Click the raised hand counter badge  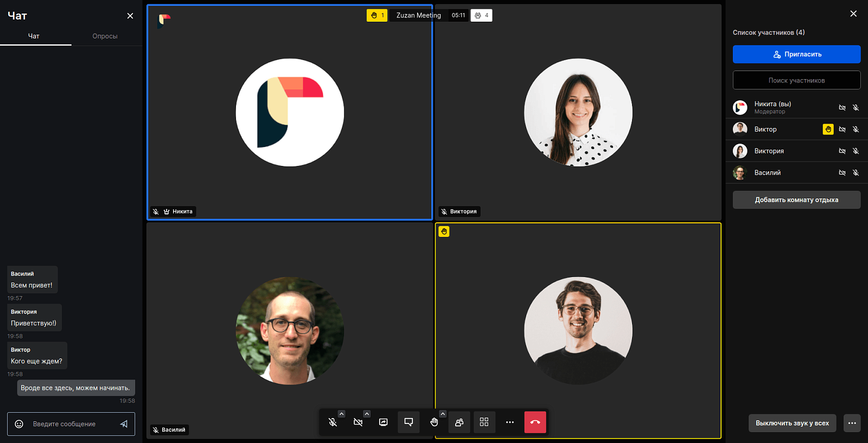tap(377, 15)
